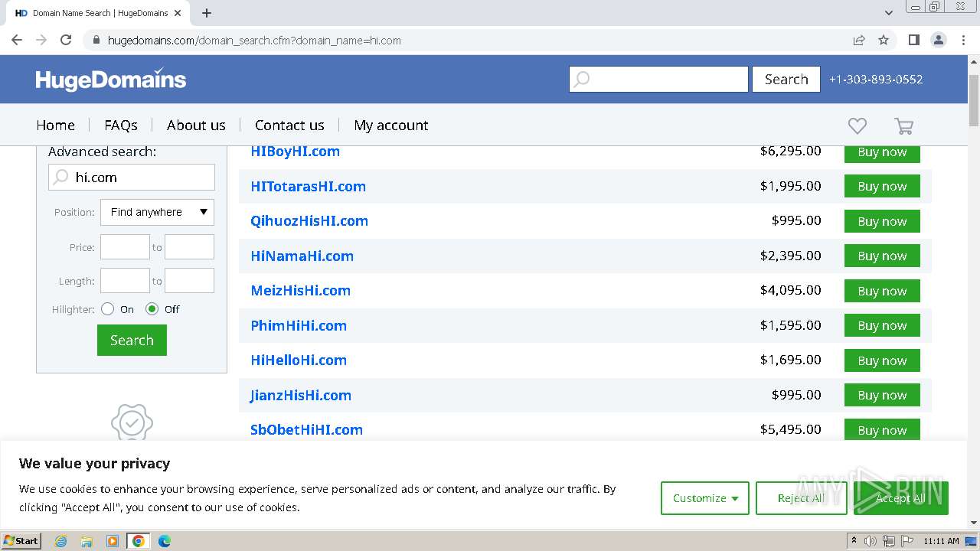Accept all cookies
Image resolution: width=980 pixels, height=551 pixels.
click(x=901, y=498)
